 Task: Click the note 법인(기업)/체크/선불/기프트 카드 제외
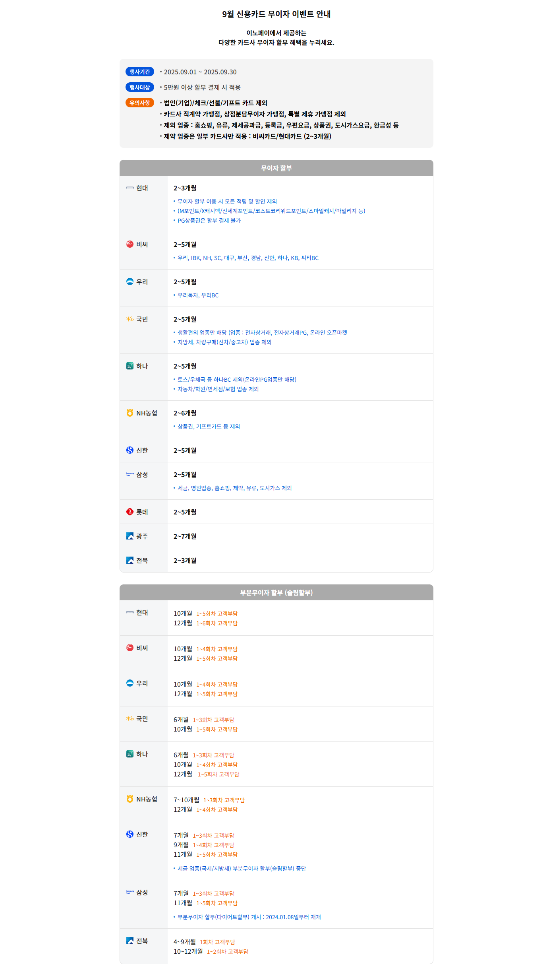click(x=216, y=103)
